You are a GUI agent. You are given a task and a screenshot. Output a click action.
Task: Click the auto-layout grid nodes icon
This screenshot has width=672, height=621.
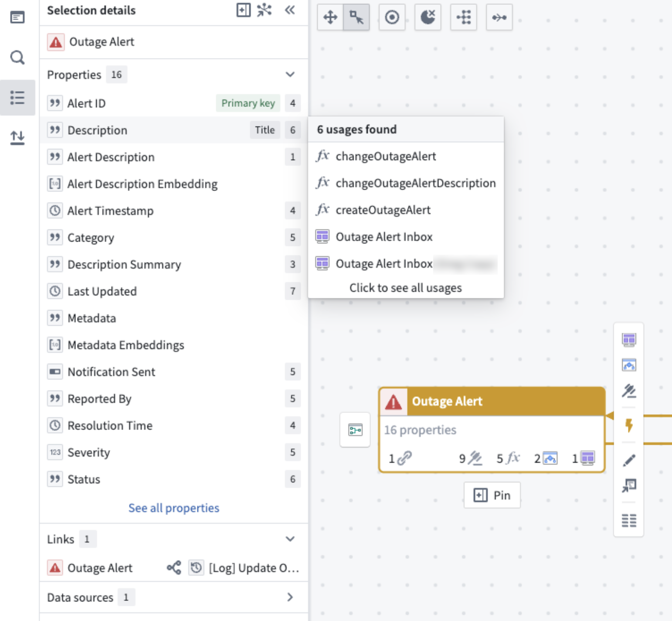(x=464, y=17)
